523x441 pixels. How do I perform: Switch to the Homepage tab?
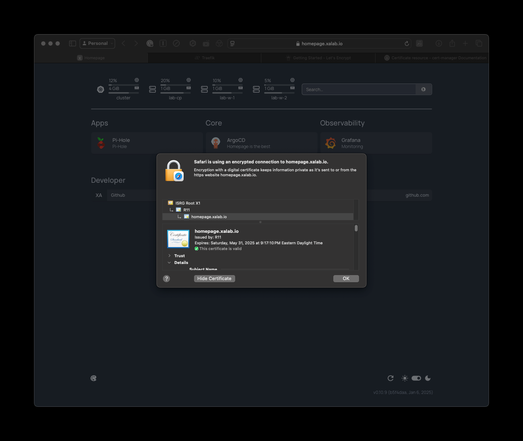[91, 58]
